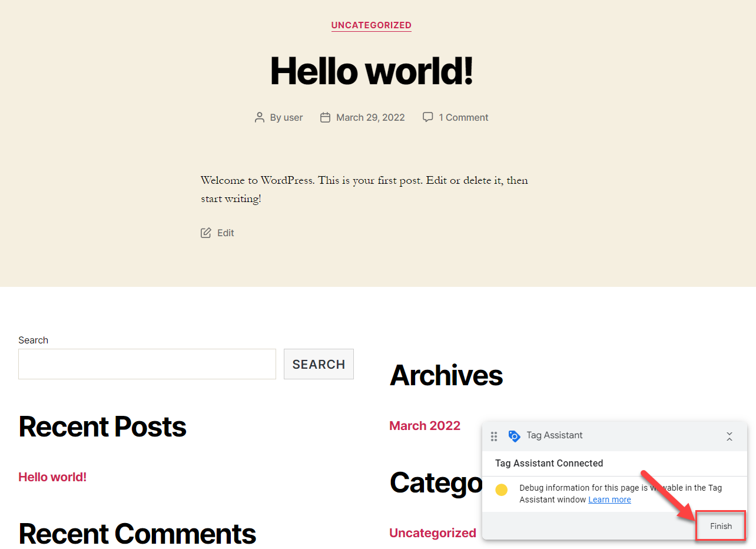Open the March 29, 2022 date link
The image size is (756, 549).
click(370, 117)
